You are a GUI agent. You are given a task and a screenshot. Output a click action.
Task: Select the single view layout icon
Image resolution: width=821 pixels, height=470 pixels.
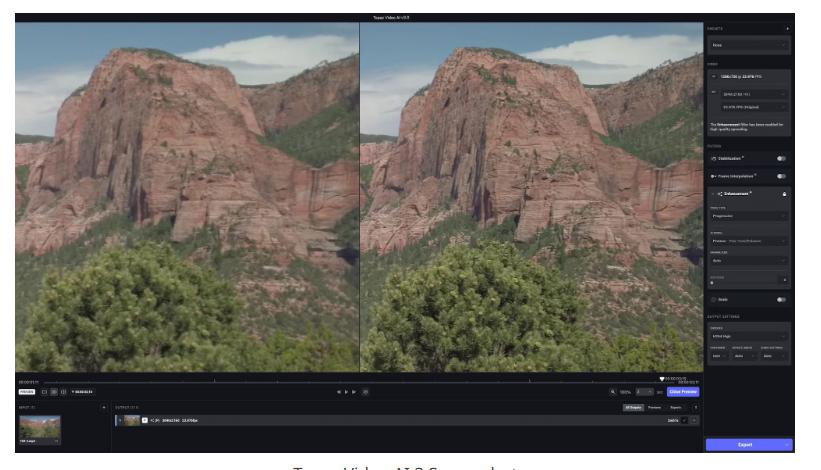point(43,391)
